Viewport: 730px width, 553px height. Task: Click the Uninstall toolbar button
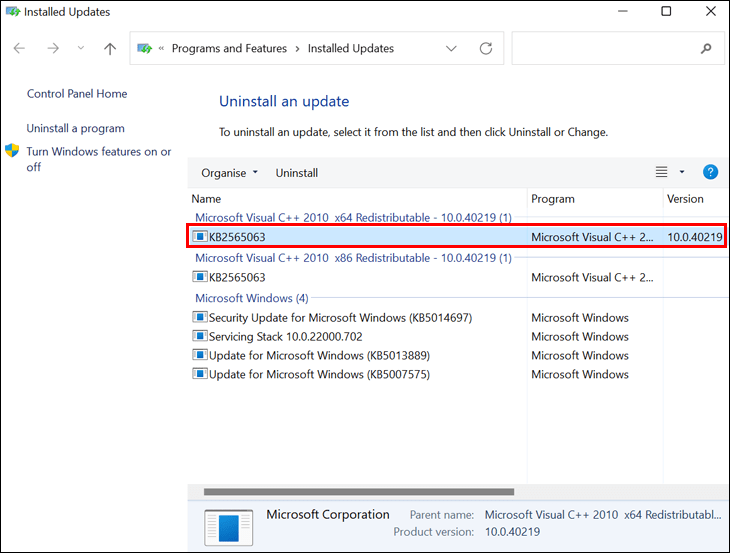click(297, 173)
